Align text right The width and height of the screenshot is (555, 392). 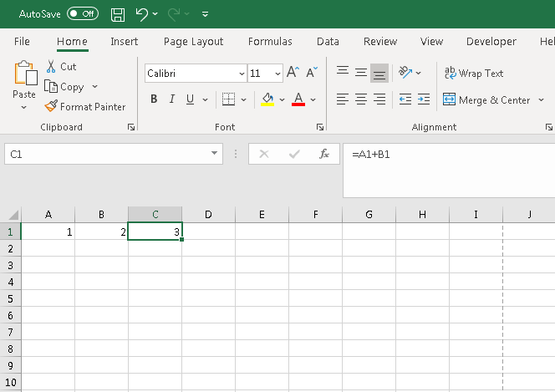[379, 99]
